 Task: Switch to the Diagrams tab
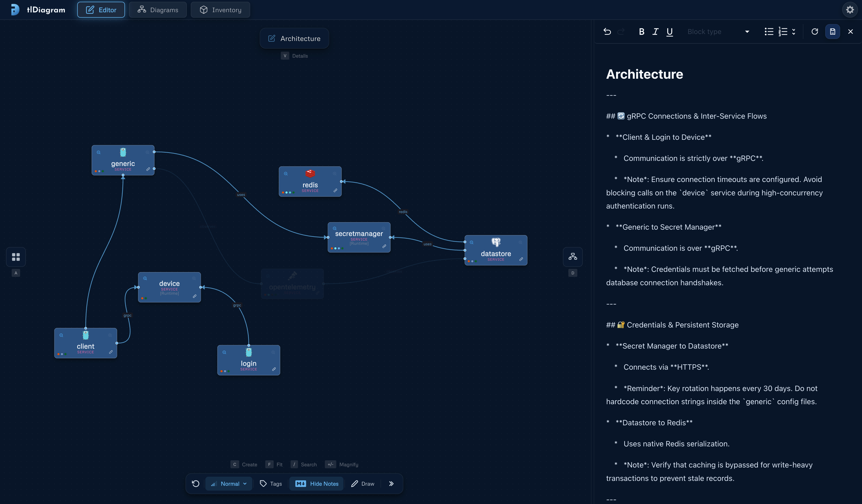point(158,10)
